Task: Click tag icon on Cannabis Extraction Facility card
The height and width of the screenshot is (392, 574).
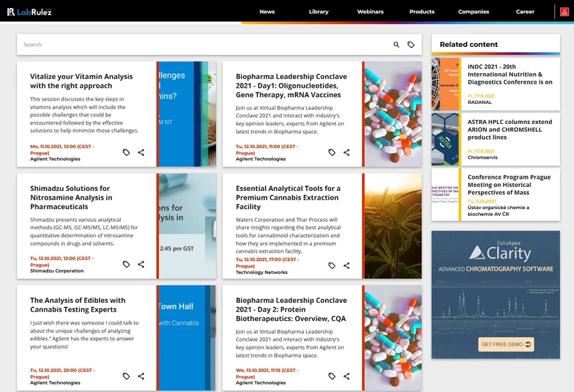Action: pos(332,265)
